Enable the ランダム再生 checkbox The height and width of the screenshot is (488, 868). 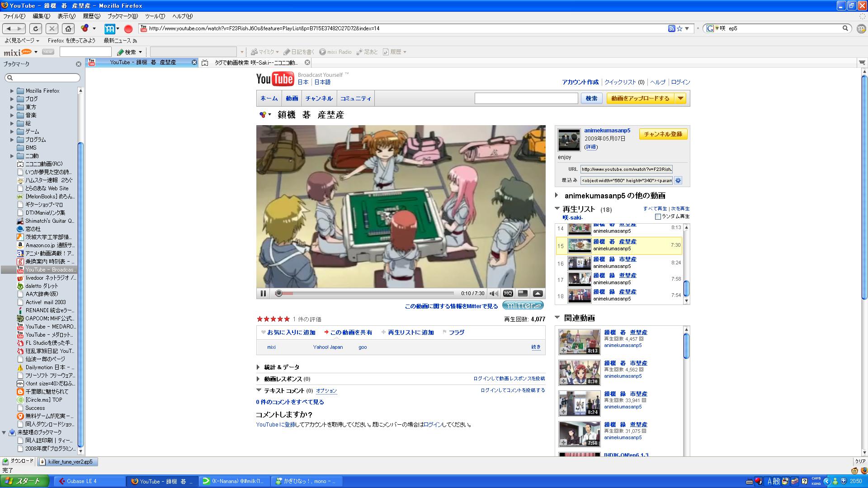tap(658, 216)
